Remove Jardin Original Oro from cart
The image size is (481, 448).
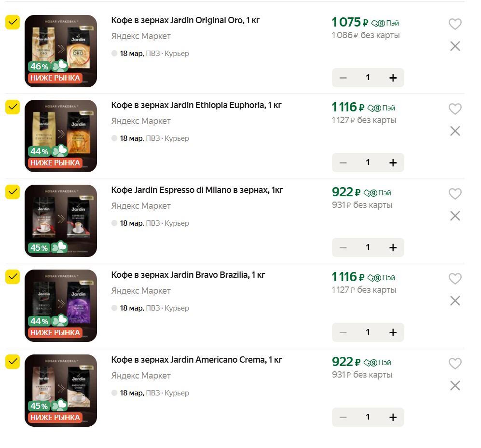point(455,46)
